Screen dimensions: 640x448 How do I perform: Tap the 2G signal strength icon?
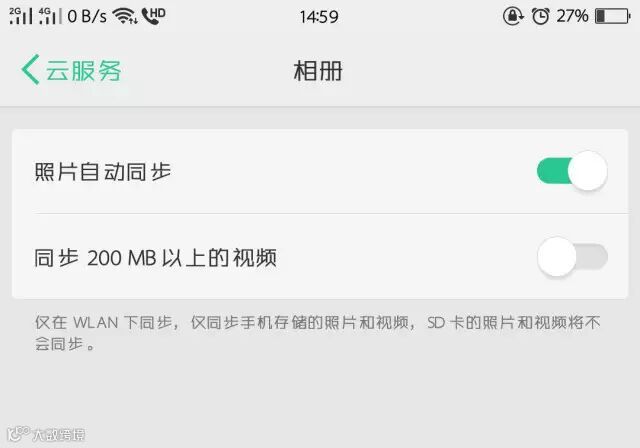point(21,16)
